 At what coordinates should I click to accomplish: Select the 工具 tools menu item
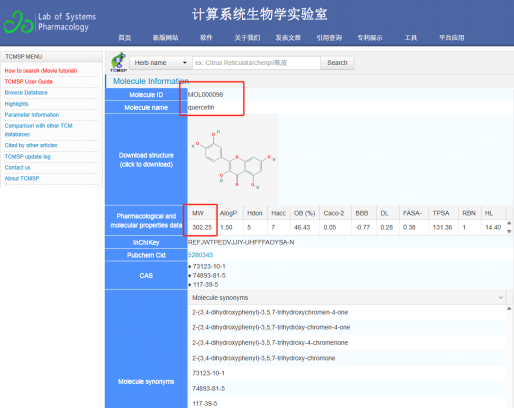[411, 38]
